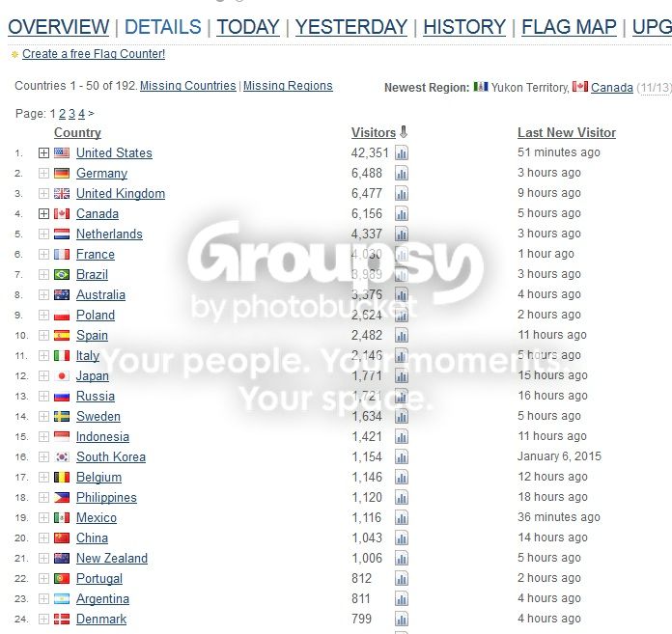
Task: Click the United States flag icon
Action: [62, 152]
